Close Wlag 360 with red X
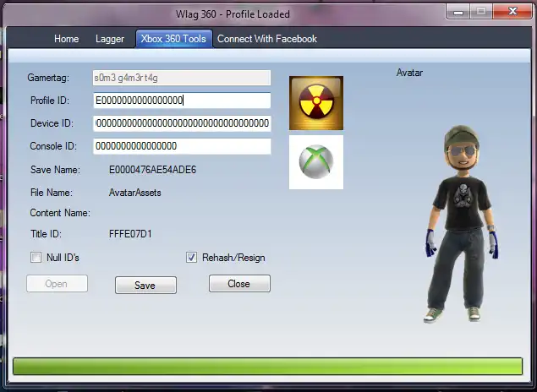 pos(512,12)
